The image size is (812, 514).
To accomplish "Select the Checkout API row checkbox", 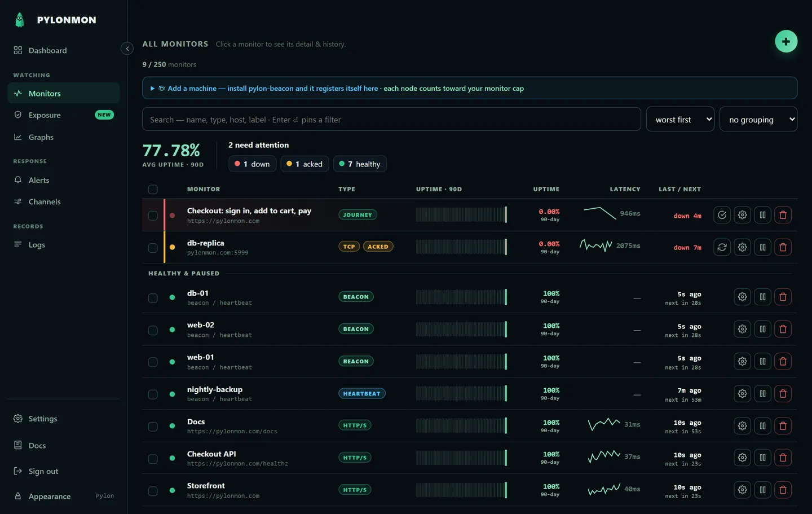I will [x=153, y=459].
